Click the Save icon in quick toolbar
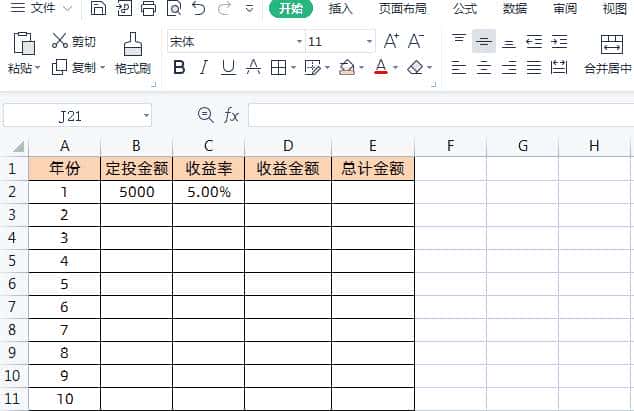This screenshot has height=411, width=634. tap(98, 8)
